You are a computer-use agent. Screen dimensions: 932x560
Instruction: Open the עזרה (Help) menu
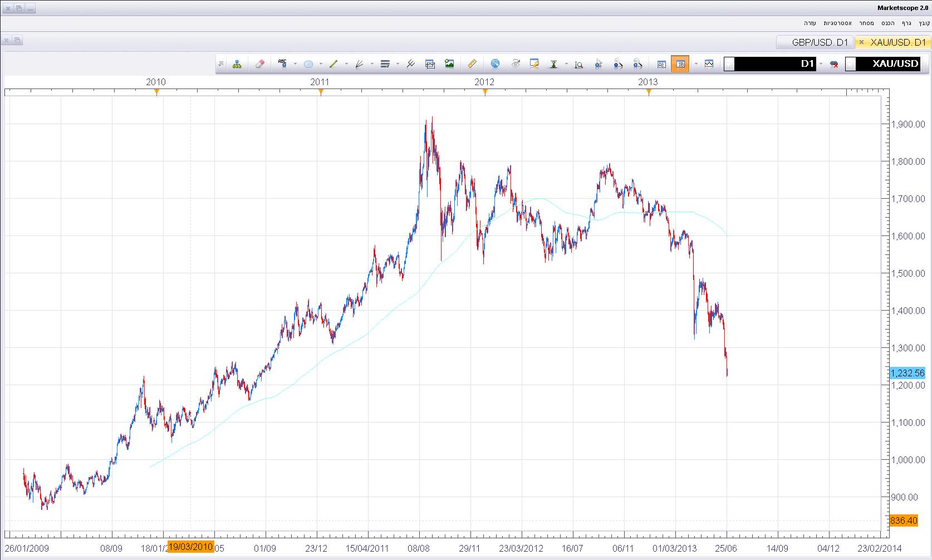[x=810, y=23]
